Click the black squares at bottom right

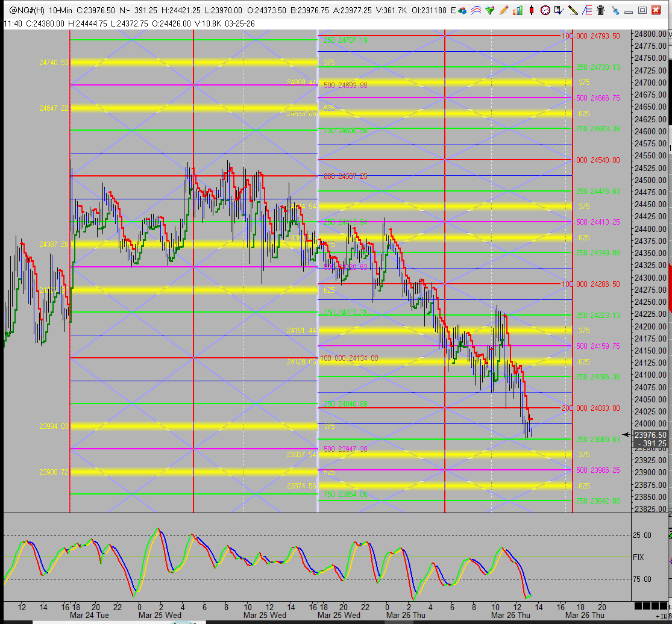click(x=650, y=606)
